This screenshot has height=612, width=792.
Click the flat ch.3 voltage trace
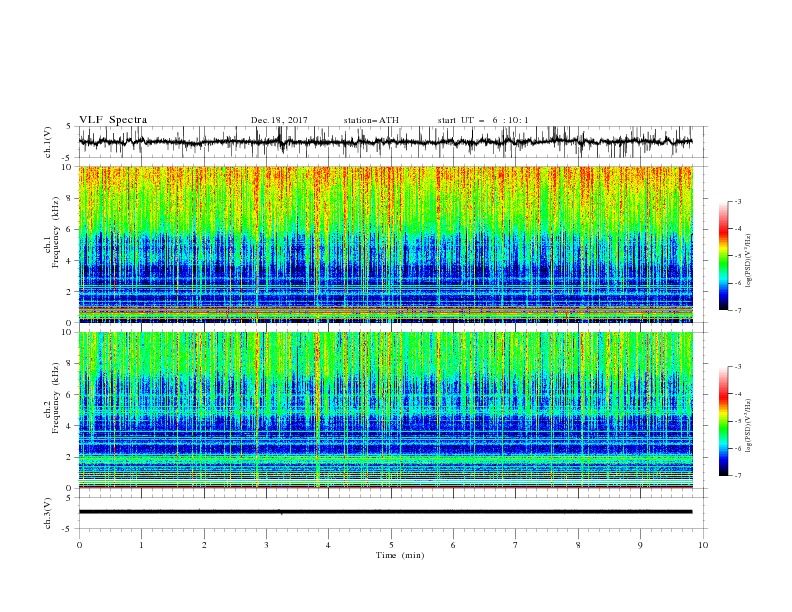coord(385,512)
